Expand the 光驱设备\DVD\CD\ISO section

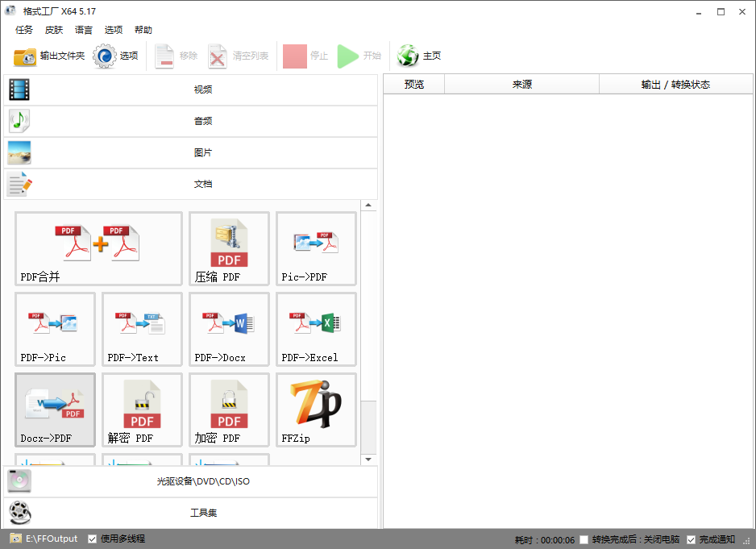(x=191, y=481)
